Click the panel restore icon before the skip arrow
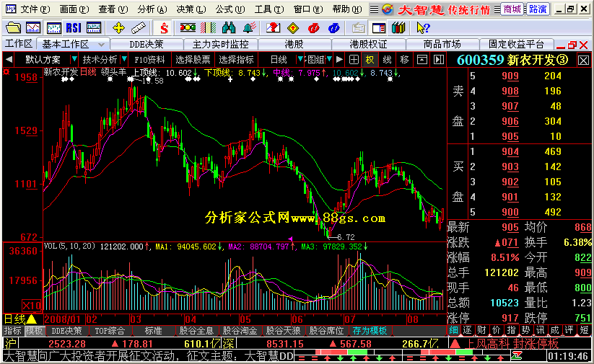This screenshot has height=364, width=594. (x=422, y=59)
